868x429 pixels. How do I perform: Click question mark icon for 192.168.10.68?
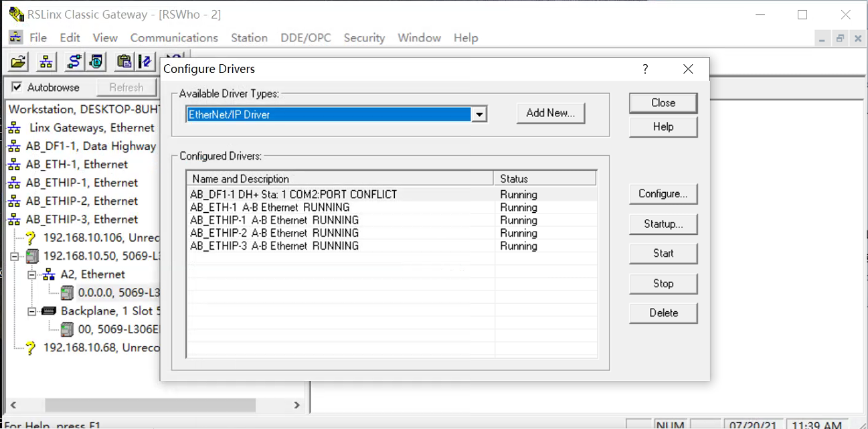31,348
